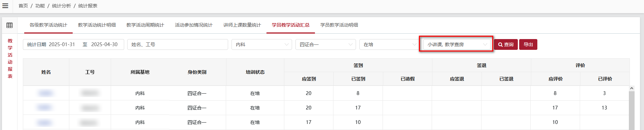Click the scrollbar up arrow of table
Image resolution: width=644 pixels, height=130 pixels.
[x=632, y=88]
